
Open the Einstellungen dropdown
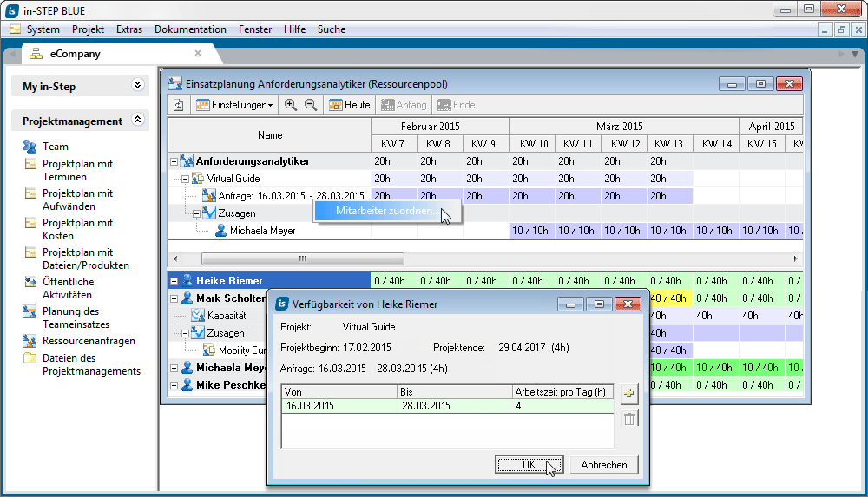tap(235, 105)
